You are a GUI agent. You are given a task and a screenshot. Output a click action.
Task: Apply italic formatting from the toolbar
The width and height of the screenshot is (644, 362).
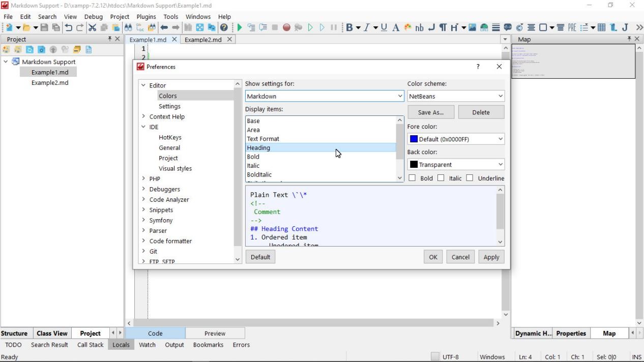click(367, 27)
